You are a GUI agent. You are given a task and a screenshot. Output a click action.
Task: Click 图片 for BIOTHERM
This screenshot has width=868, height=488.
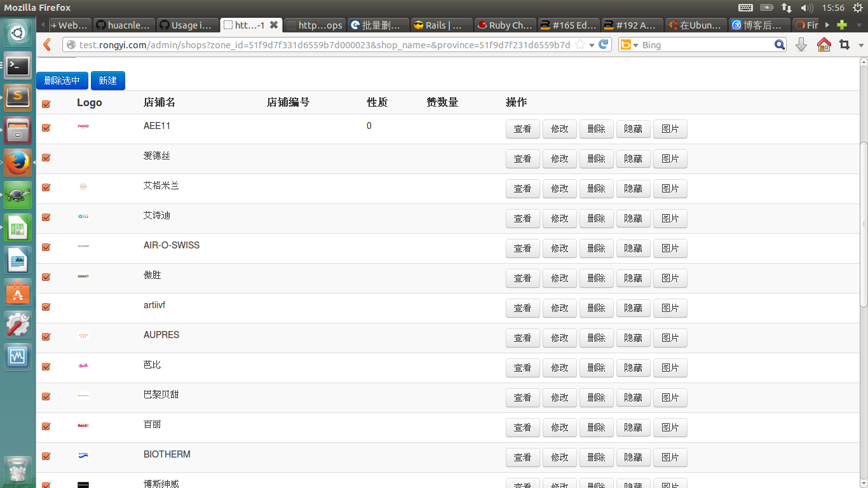pyautogui.click(x=670, y=457)
